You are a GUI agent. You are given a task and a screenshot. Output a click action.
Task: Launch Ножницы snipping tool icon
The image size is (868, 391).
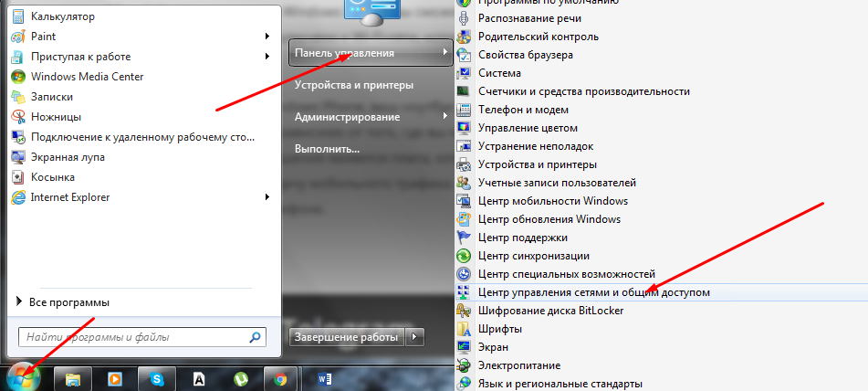tap(18, 117)
